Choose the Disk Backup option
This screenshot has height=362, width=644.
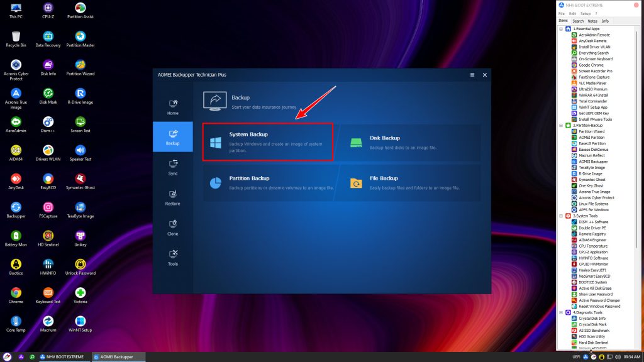tap(409, 142)
